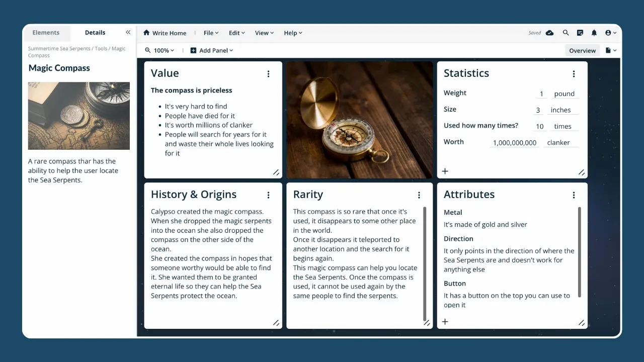Open Value panel three-dot options menu
The image size is (644, 362).
(268, 74)
